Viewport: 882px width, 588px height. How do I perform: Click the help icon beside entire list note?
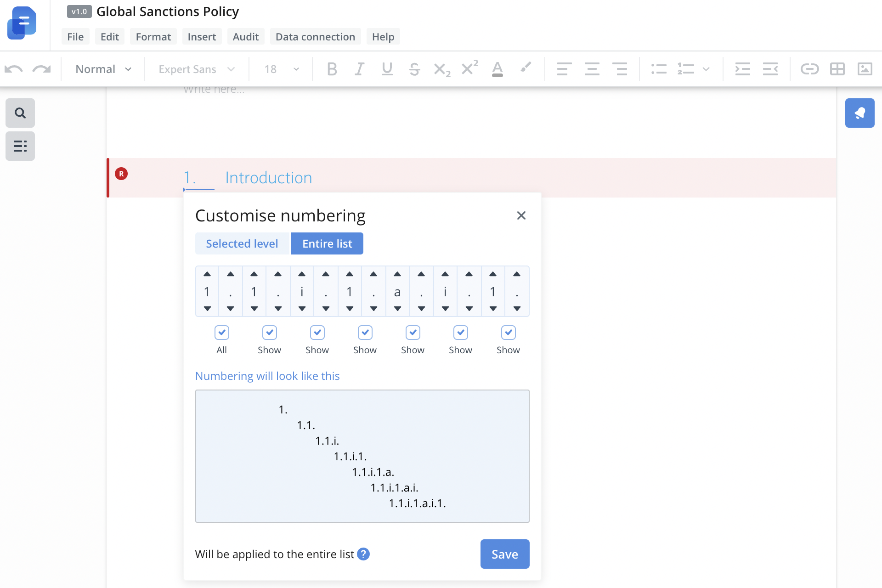[x=363, y=554]
